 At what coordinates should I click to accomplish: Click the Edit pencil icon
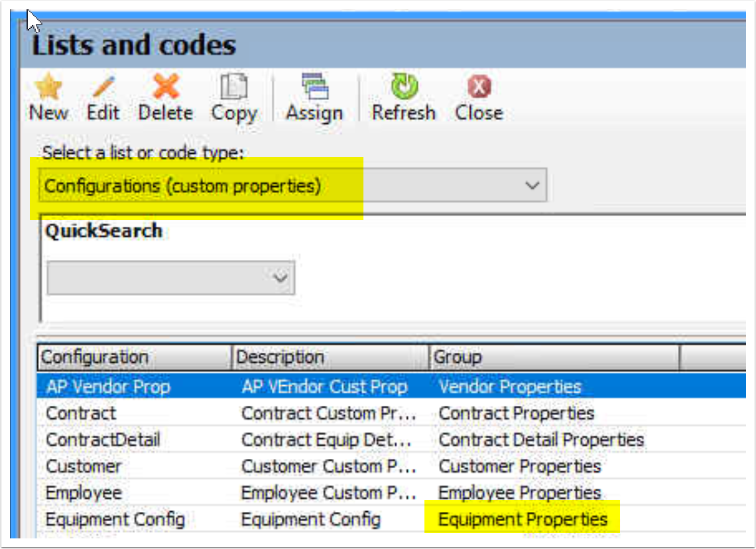103,87
